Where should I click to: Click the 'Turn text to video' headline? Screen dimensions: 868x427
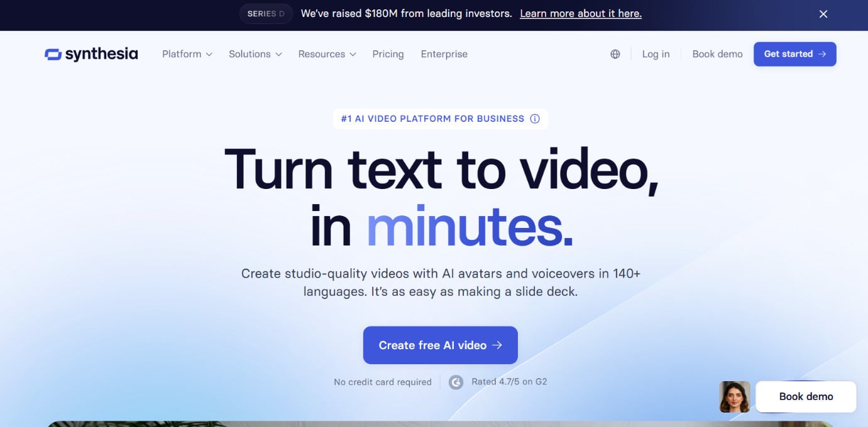441,197
